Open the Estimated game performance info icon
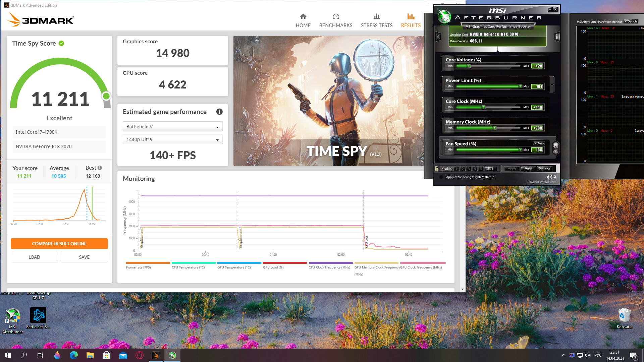 tap(219, 112)
